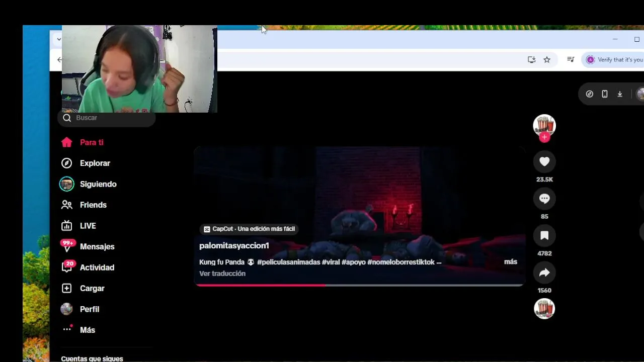644x362 pixels.
Task: Click the #apoyo hashtag
Action: coord(354,262)
